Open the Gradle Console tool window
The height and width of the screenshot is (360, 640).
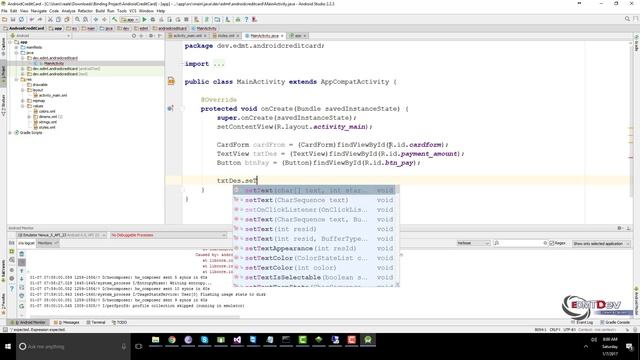[616, 322]
